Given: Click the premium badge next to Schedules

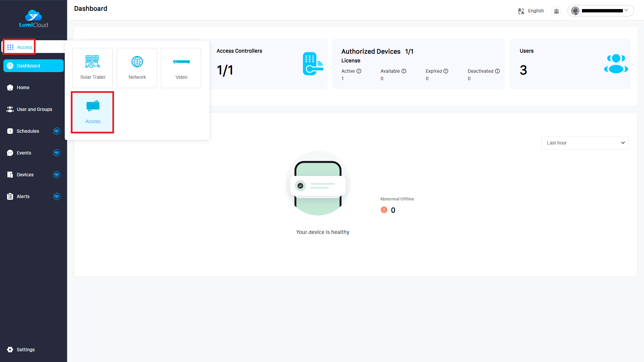Looking at the screenshot, I should click(x=57, y=131).
